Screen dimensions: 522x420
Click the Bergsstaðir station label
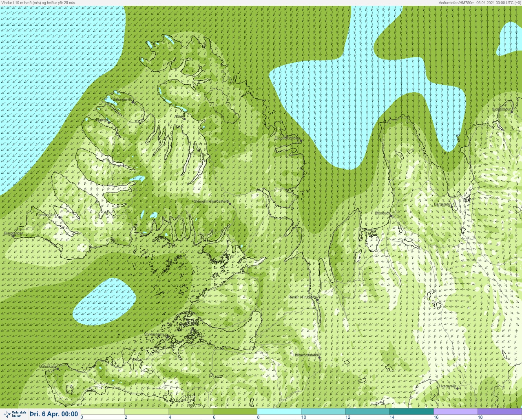point(443,204)
